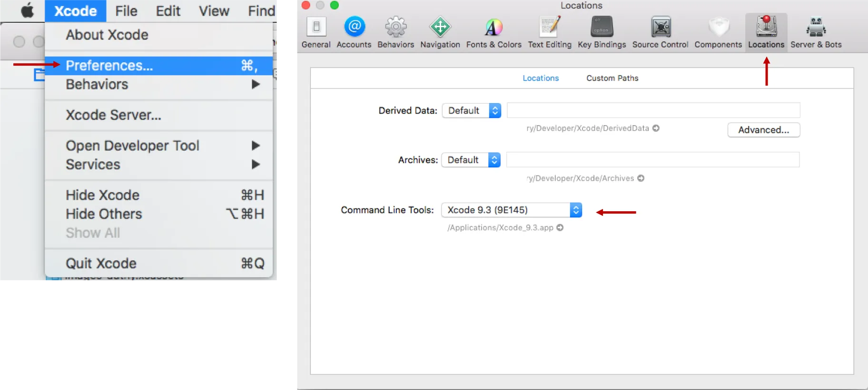This screenshot has height=390, width=868.
Task: Open the Text Editing preferences pane
Action: [x=550, y=32]
